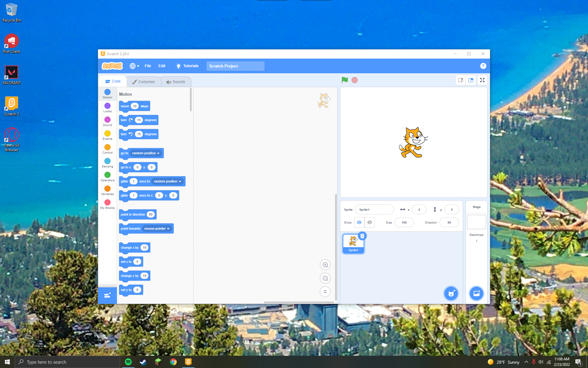
Task: Open Spotify from the taskbar
Action: tap(128, 362)
